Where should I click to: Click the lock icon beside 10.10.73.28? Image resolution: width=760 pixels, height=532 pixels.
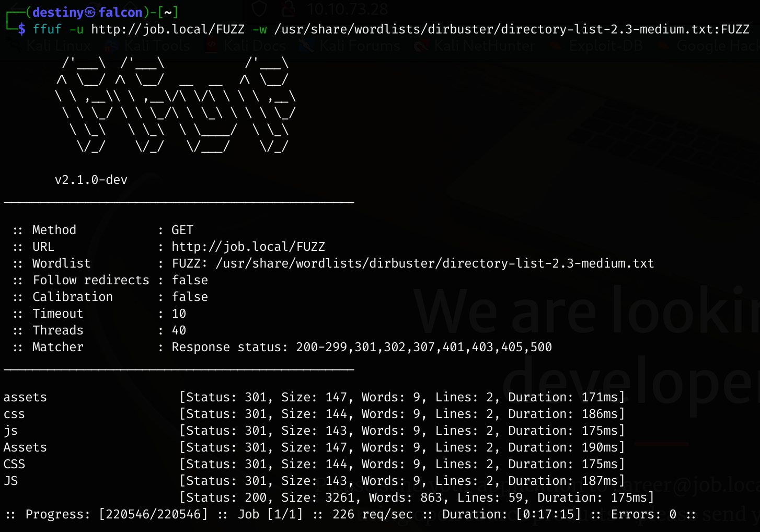click(288, 9)
